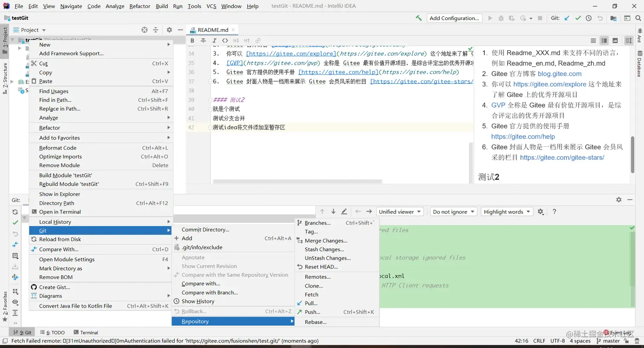
Task: Click changelist comment icon in Git panel
Action: coord(15,256)
